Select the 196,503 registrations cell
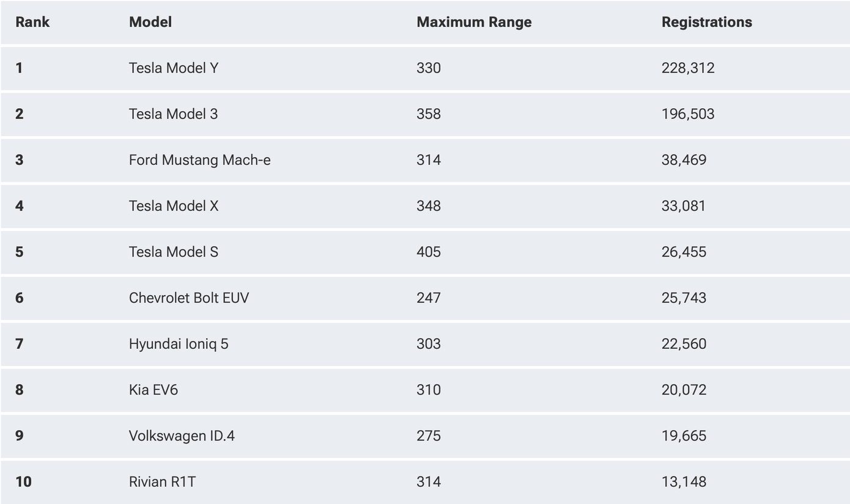This screenshot has height=504, width=850. click(x=688, y=114)
